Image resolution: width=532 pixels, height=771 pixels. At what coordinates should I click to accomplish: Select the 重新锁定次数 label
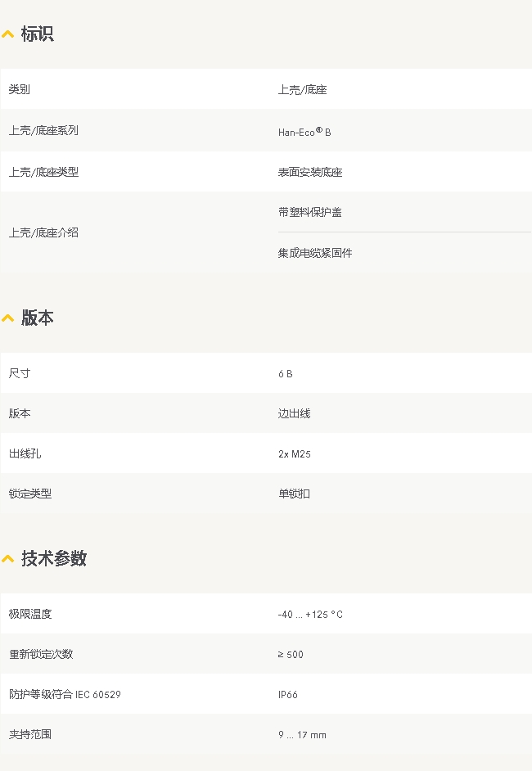pyautogui.click(x=41, y=654)
